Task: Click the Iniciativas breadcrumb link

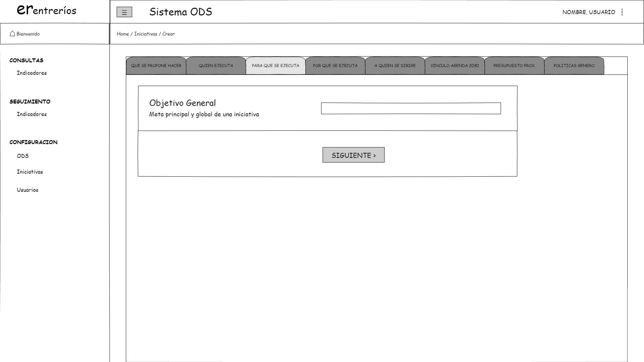Action: point(146,34)
